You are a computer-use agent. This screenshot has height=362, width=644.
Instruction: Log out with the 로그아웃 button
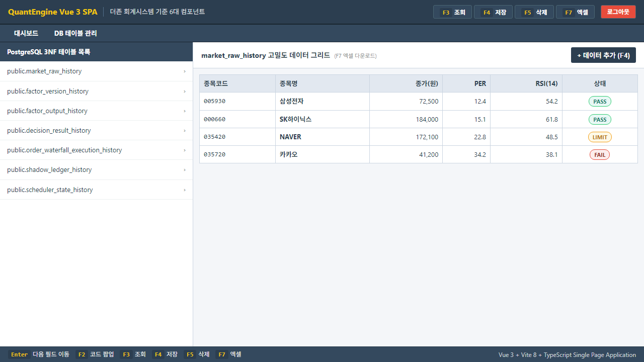click(618, 12)
